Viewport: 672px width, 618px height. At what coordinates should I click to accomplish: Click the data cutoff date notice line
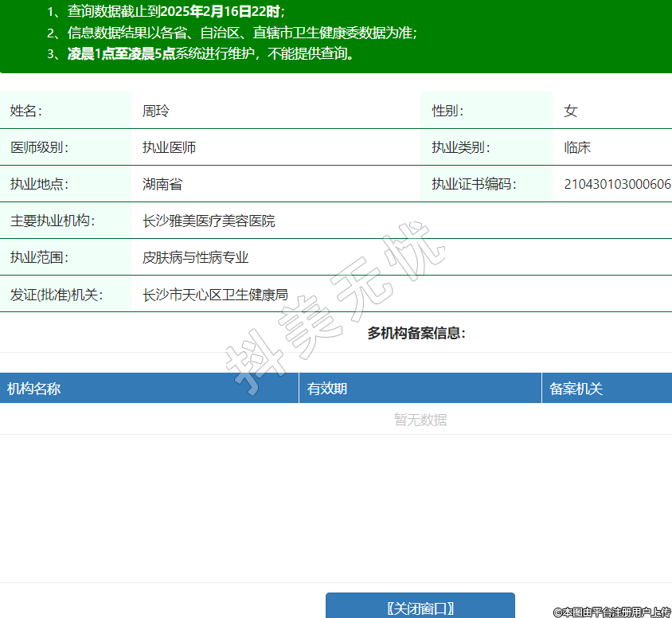coord(175,12)
